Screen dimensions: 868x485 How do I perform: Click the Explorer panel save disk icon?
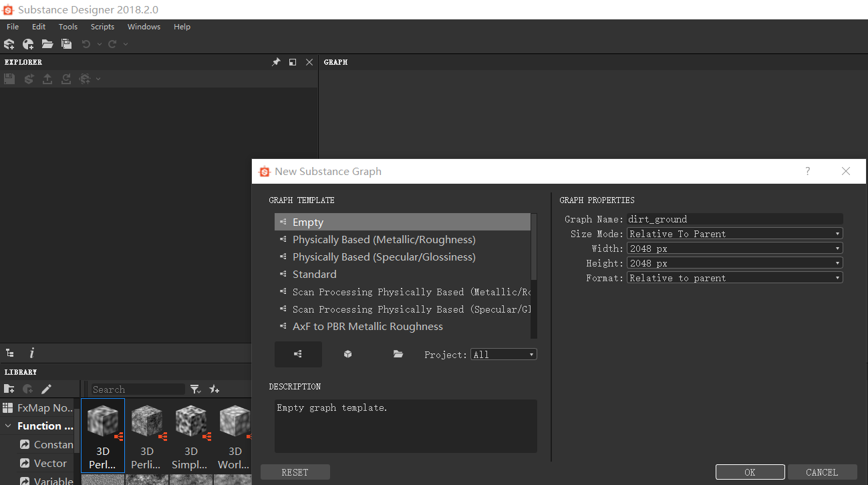coord(9,79)
